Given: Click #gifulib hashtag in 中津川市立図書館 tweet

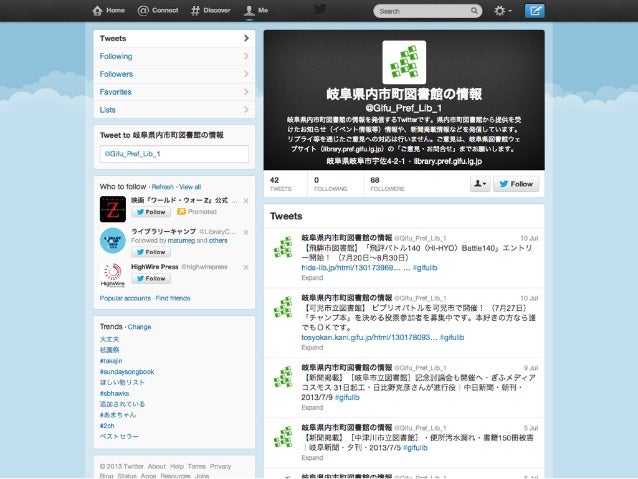Looking at the screenshot, I should click(415, 448).
